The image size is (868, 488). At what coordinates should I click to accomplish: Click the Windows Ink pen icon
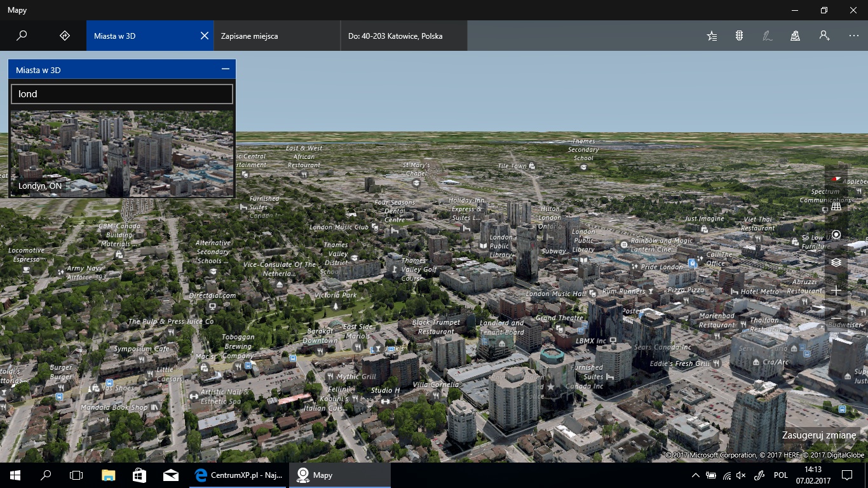[768, 36]
